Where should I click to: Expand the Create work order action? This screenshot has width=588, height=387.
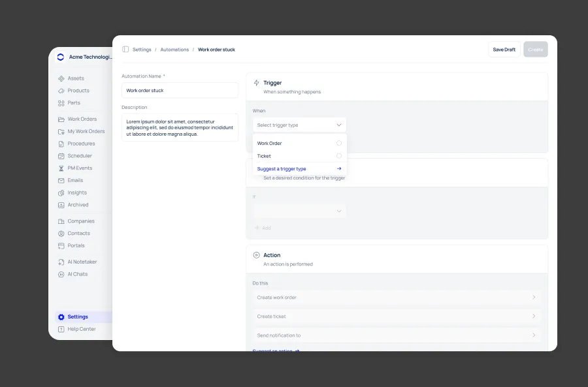397,298
